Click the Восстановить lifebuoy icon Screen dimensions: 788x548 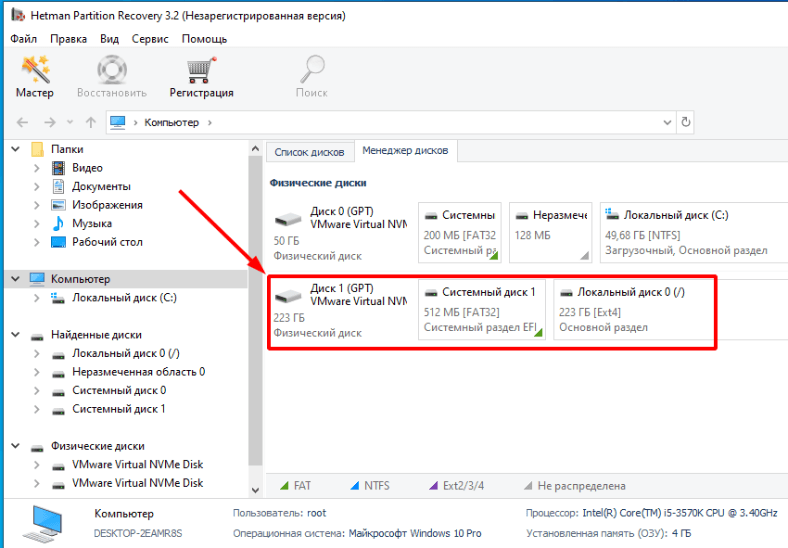112,69
